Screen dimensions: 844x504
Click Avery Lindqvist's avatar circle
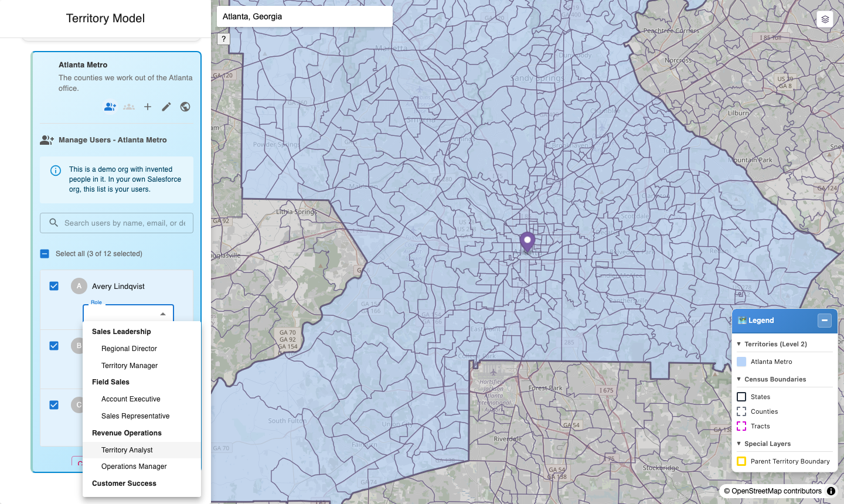[79, 286]
